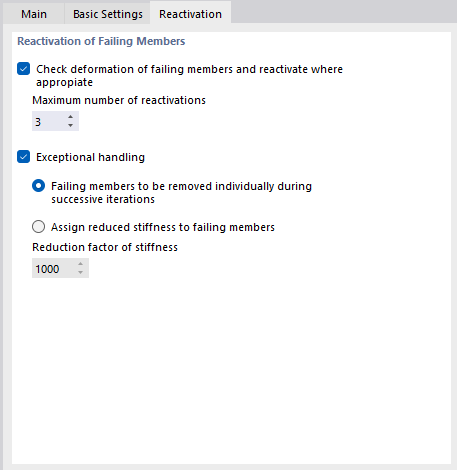This screenshot has width=457, height=470.
Task: Choose the assign reduced stiffness radio button
Action: 39,227
